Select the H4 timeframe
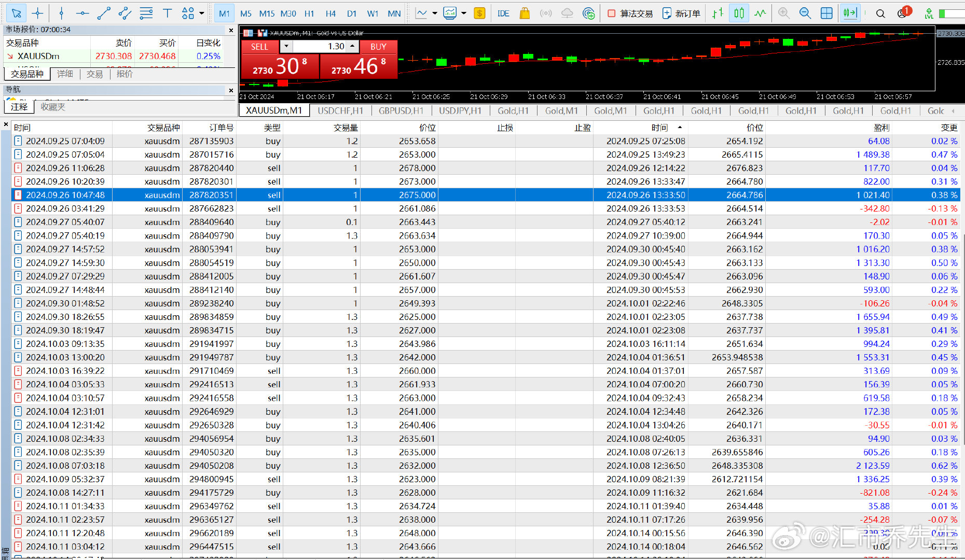This screenshot has height=560, width=965. tap(330, 13)
